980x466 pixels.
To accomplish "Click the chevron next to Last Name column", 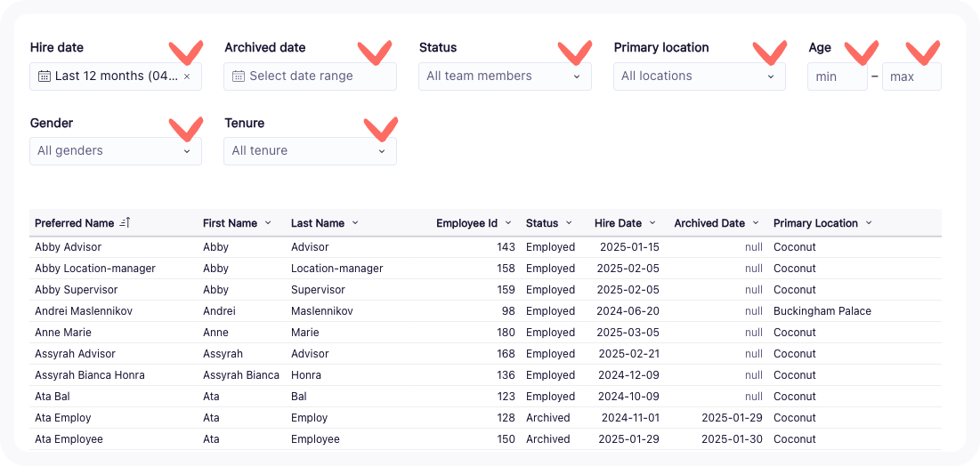I will pyautogui.click(x=355, y=223).
